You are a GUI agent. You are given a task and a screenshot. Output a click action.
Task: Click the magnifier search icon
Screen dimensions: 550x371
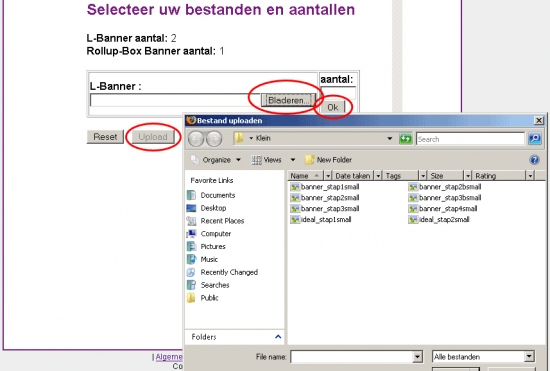[535, 139]
